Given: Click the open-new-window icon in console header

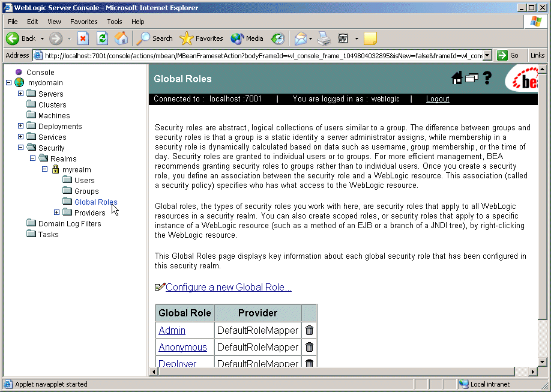Looking at the screenshot, I should [x=472, y=77].
